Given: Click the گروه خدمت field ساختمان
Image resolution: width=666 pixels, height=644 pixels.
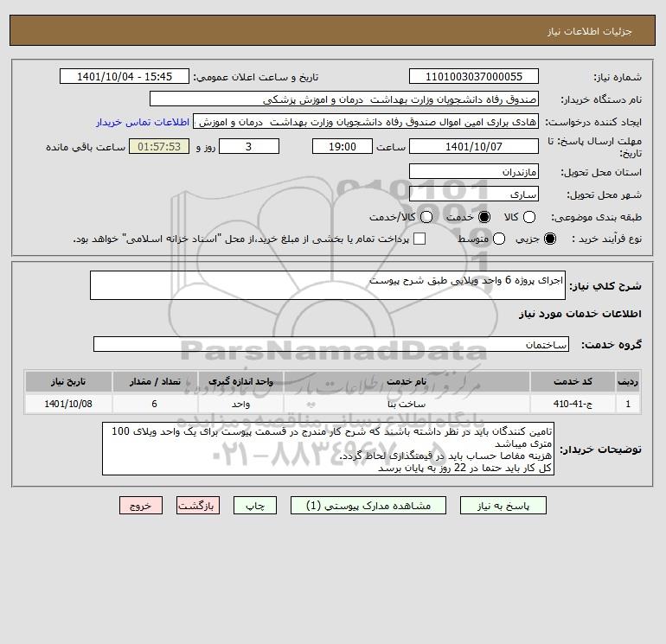Looking at the screenshot, I should (x=331, y=344).
